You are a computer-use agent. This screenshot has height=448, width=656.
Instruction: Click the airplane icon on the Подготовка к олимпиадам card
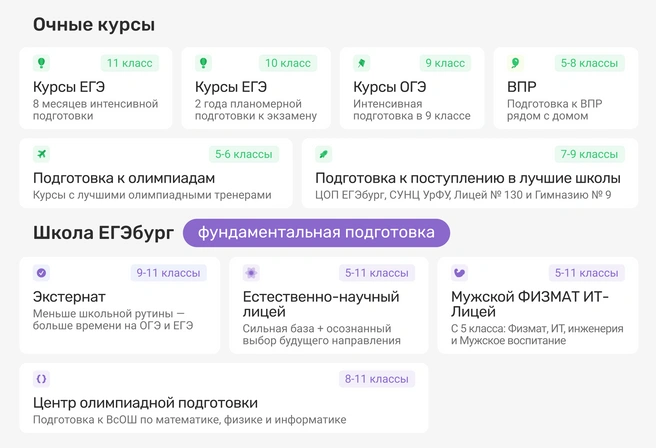pos(41,154)
